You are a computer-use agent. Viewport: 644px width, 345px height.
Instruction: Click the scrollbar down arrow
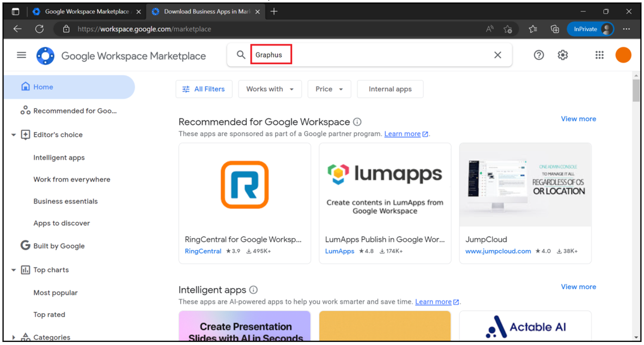tap(636, 338)
